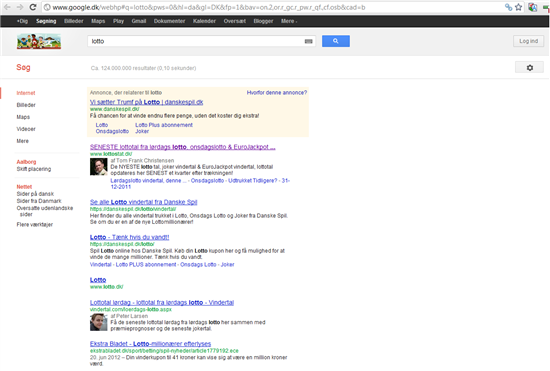Filter by 'Sider på dansk'
Image resolution: width=550 pixels, height=371 pixels.
(35, 194)
